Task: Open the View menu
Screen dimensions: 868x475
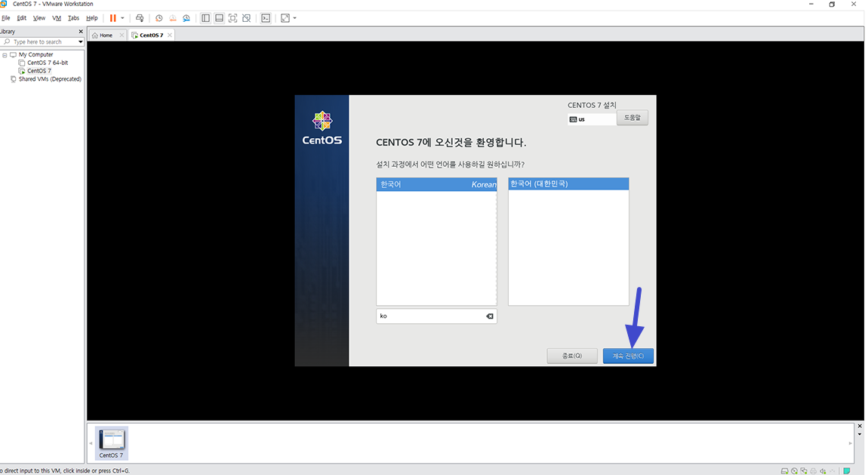Action: [39, 18]
